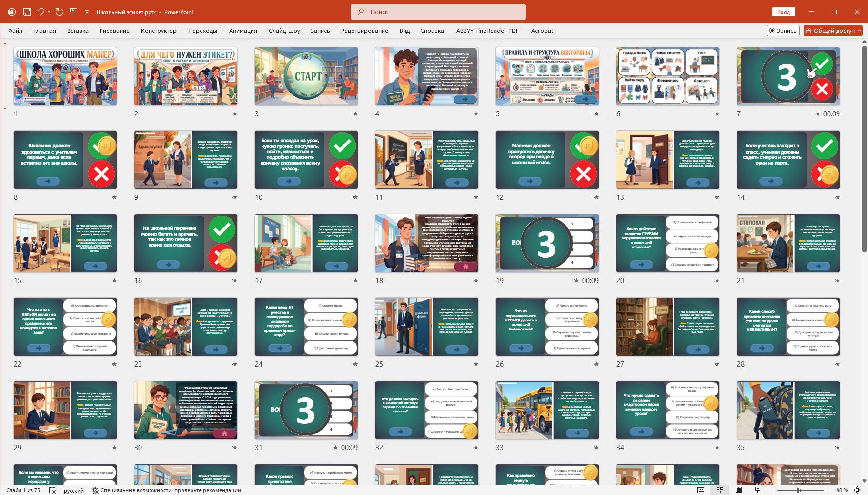Click in the Поиск search box
This screenshot has width=868, height=495.
(438, 12)
